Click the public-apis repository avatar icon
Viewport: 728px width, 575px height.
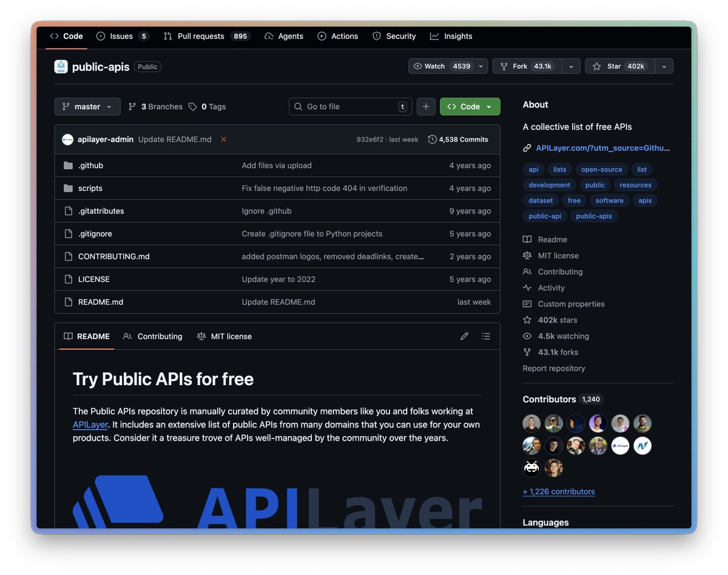[x=61, y=67]
